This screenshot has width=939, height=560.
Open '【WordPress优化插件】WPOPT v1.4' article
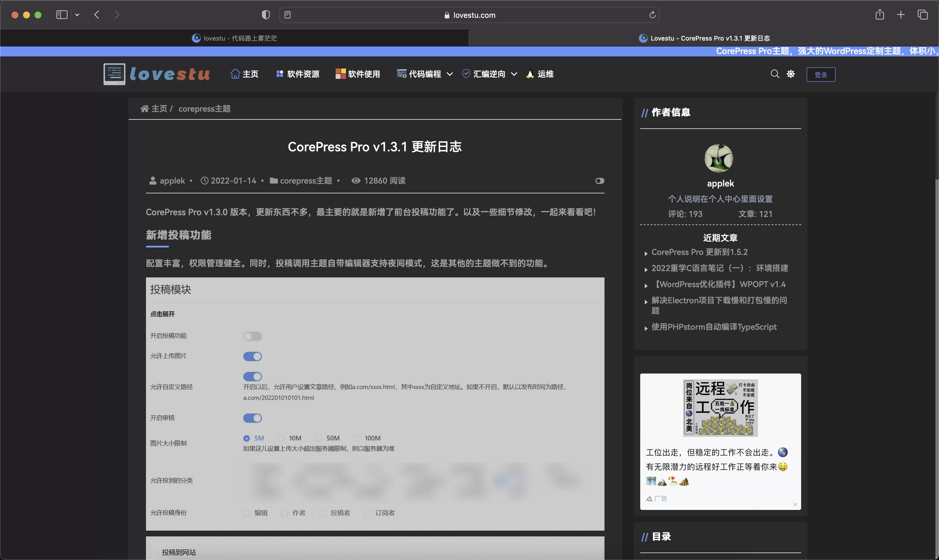718,284
